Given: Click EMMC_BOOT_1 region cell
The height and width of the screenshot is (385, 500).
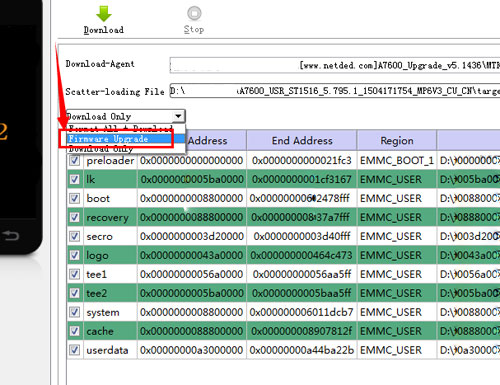Looking at the screenshot, I should point(397,161).
